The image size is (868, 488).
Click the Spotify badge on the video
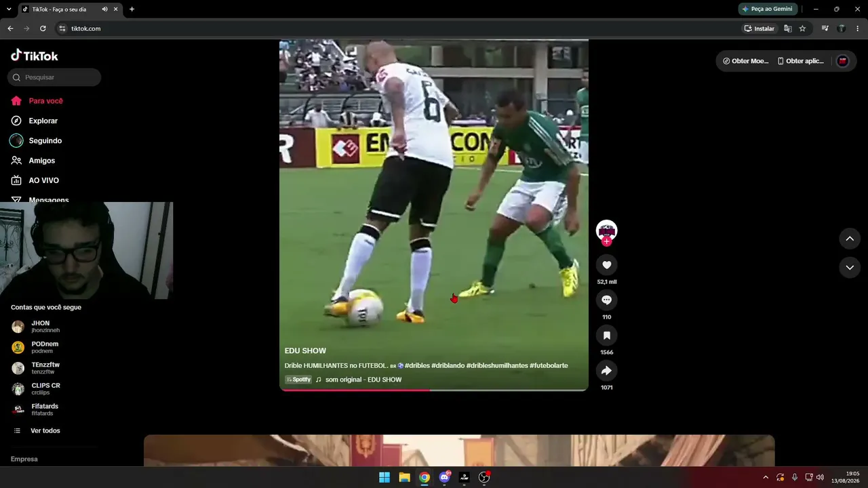point(298,380)
